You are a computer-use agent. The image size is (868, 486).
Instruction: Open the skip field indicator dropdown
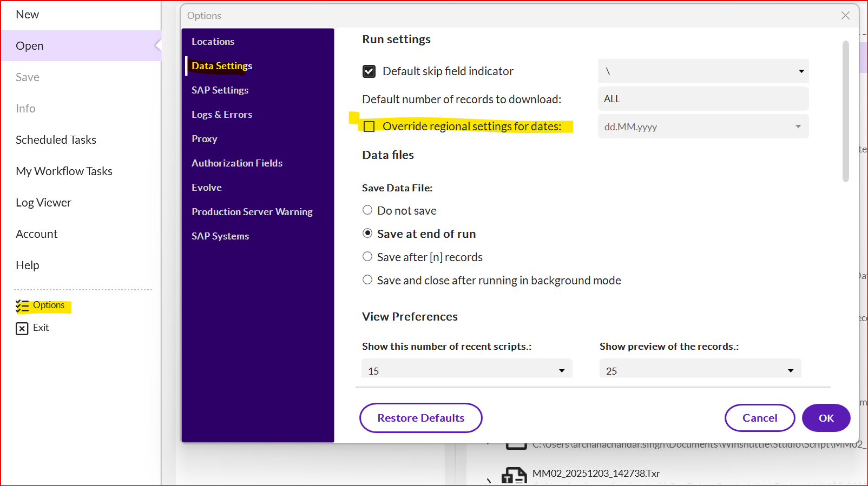tap(703, 71)
